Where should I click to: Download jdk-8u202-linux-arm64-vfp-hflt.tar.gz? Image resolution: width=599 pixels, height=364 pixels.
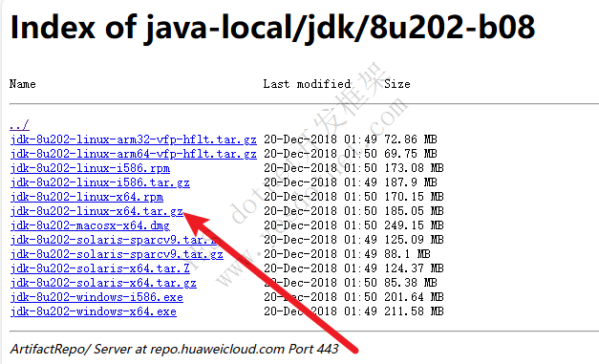click(x=134, y=154)
